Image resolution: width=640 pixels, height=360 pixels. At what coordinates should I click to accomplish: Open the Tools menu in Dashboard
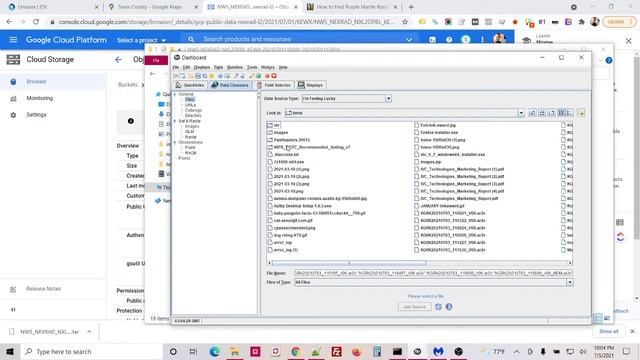[x=252, y=67]
